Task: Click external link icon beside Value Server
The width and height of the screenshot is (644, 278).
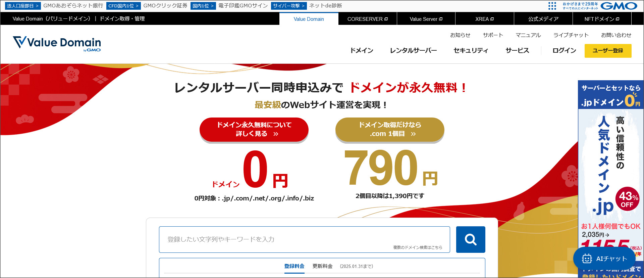Action: click(441, 19)
